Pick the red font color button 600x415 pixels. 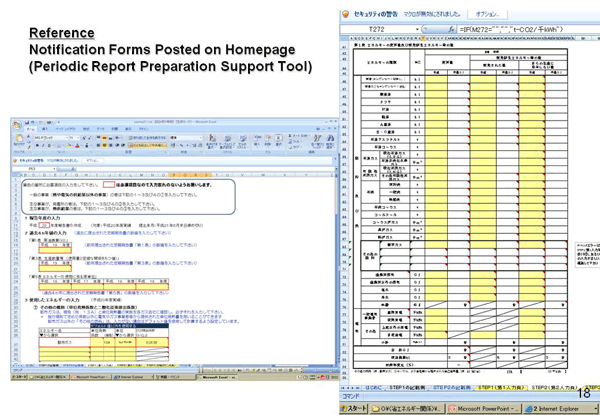coord(77,146)
